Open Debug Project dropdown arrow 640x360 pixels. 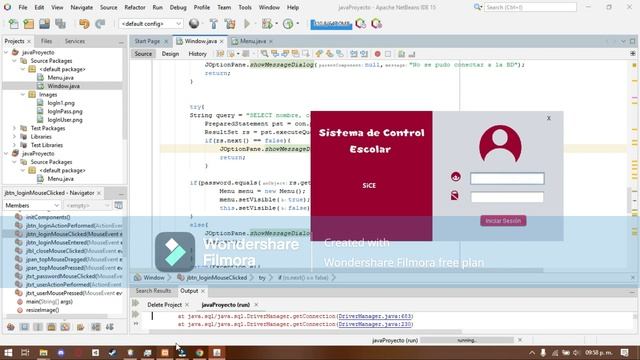point(276,24)
